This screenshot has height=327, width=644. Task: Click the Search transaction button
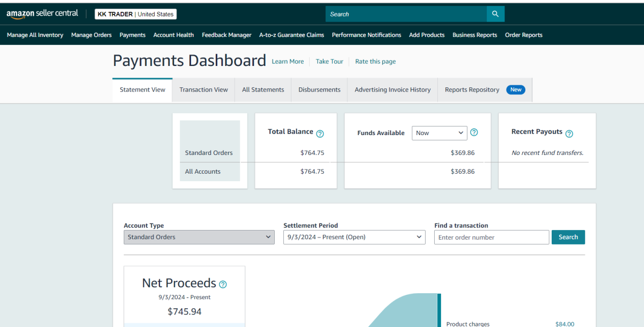click(x=568, y=237)
